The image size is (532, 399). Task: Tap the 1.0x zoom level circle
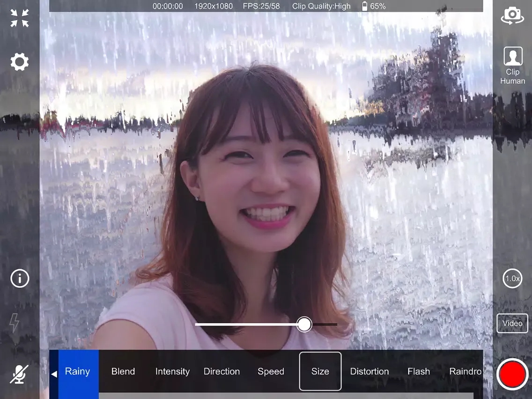512,278
